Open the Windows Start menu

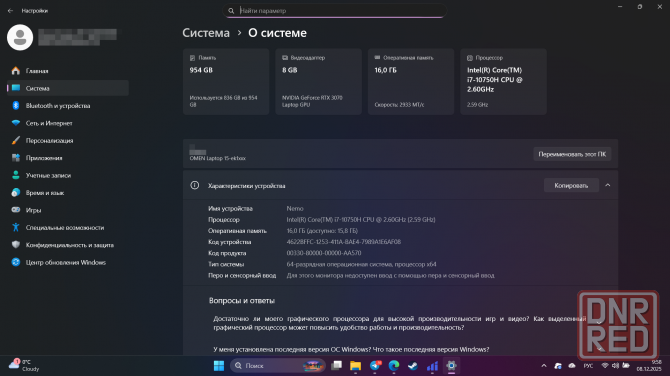[x=219, y=366]
